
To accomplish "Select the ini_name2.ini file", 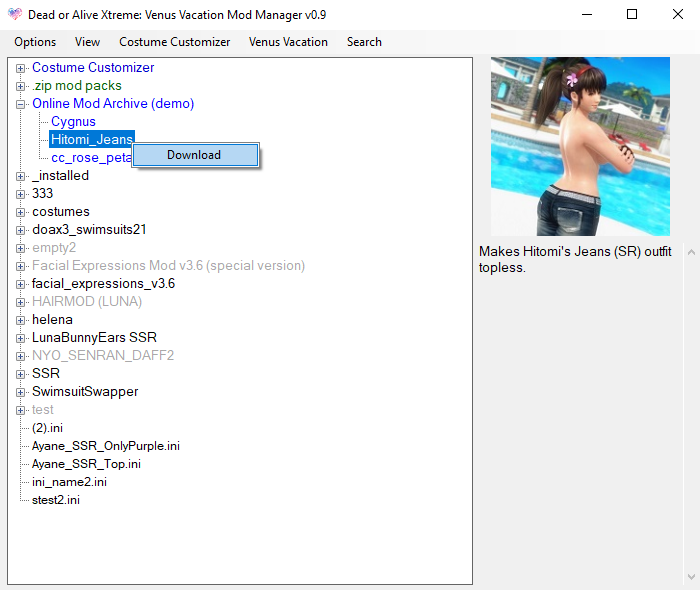I will click(x=69, y=482).
